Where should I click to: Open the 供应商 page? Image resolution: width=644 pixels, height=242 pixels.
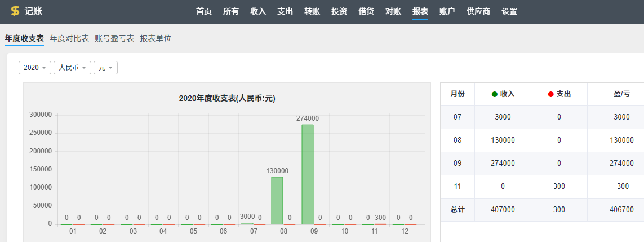(x=478, y=11)
